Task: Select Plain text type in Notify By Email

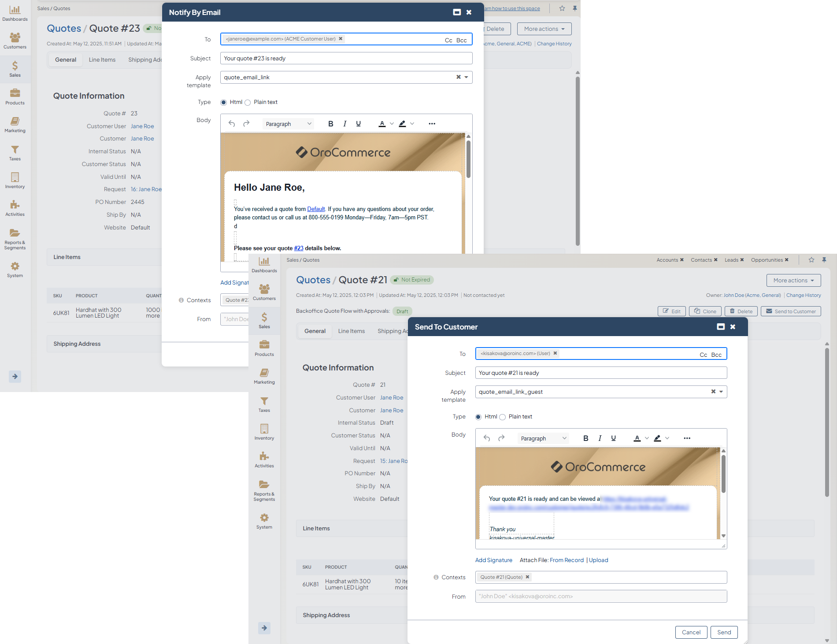Action: (248, 102)
